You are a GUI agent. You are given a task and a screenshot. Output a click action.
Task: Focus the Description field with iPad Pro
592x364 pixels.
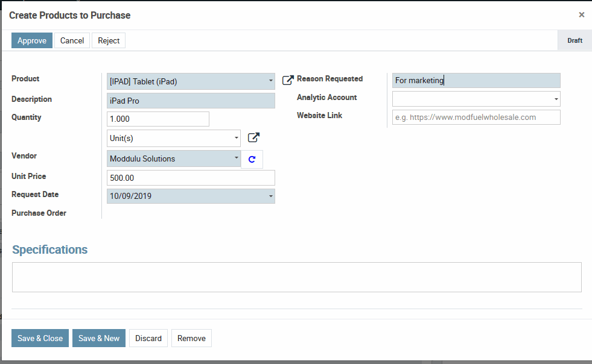191,101
